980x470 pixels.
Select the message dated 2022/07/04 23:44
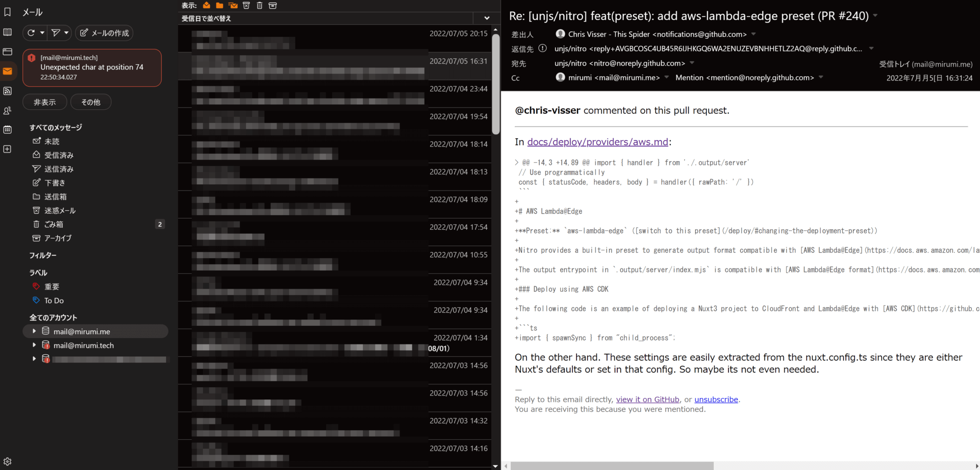pos(334,94)
